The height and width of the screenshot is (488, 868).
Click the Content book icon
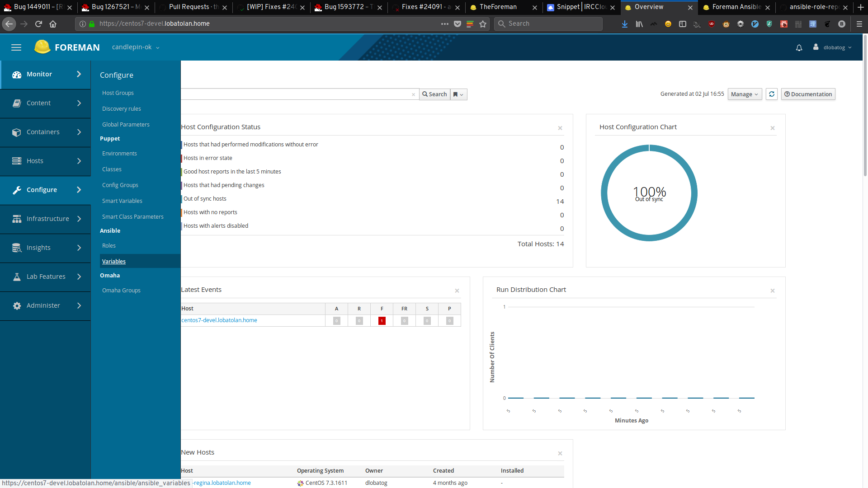(17, 103)
